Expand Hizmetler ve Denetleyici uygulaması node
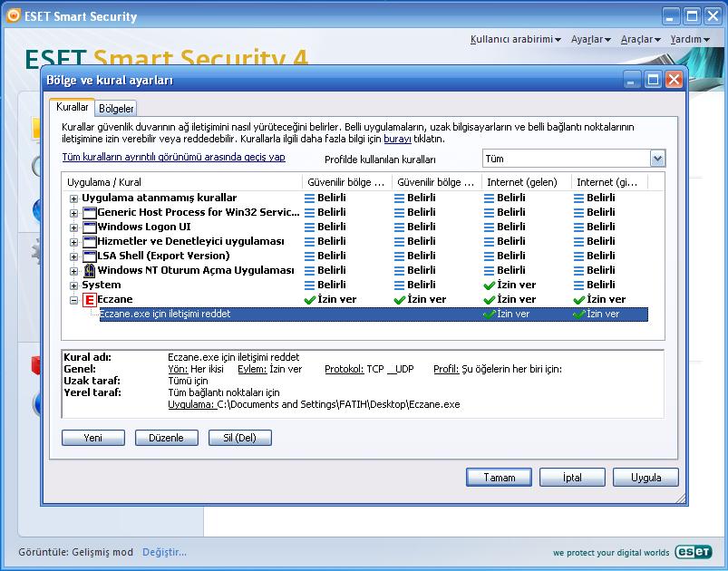This screenshot has width=728, height=571. 73,242
